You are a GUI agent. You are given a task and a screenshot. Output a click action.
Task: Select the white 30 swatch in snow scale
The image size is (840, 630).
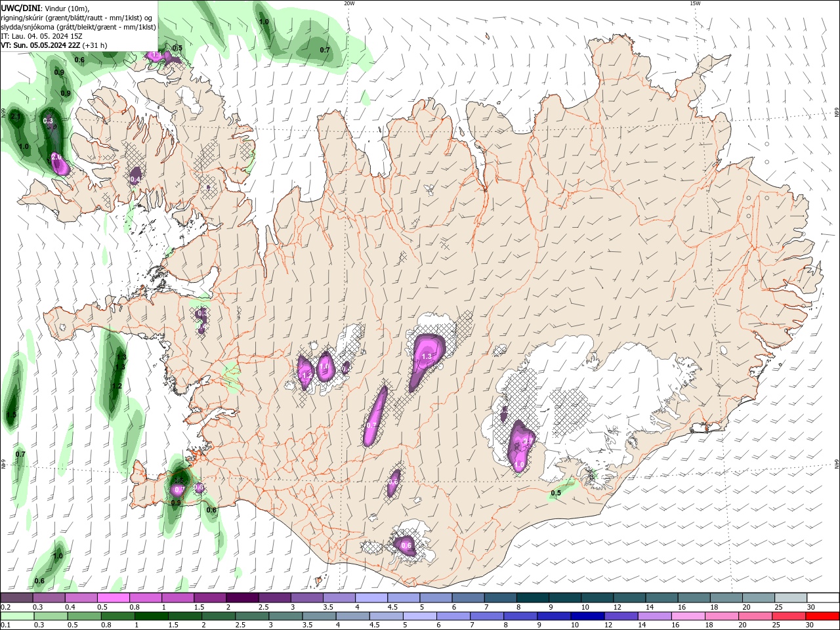coord(822,598)
